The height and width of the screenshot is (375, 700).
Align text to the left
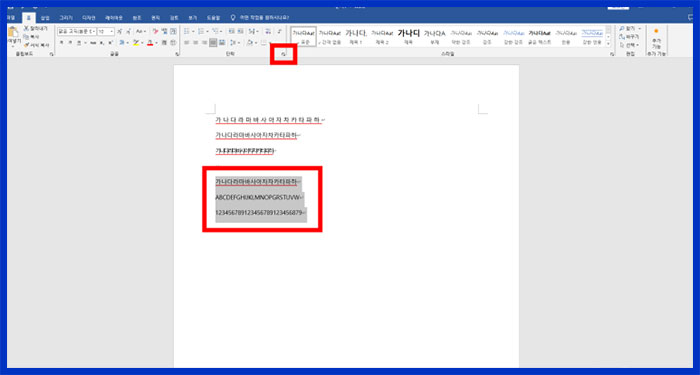(187, 42)
